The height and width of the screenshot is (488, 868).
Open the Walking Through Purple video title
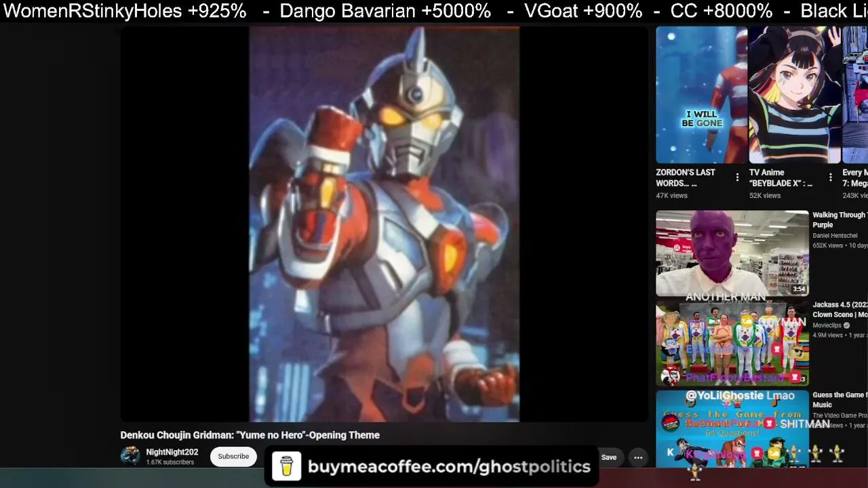[x=840, y=220]
